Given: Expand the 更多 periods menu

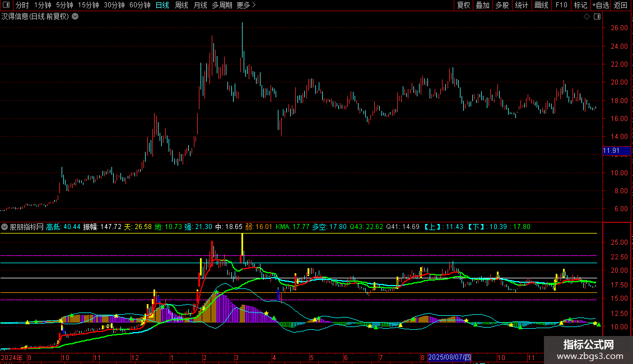Looking at the screenshot, I should click(x=246, y=5).
